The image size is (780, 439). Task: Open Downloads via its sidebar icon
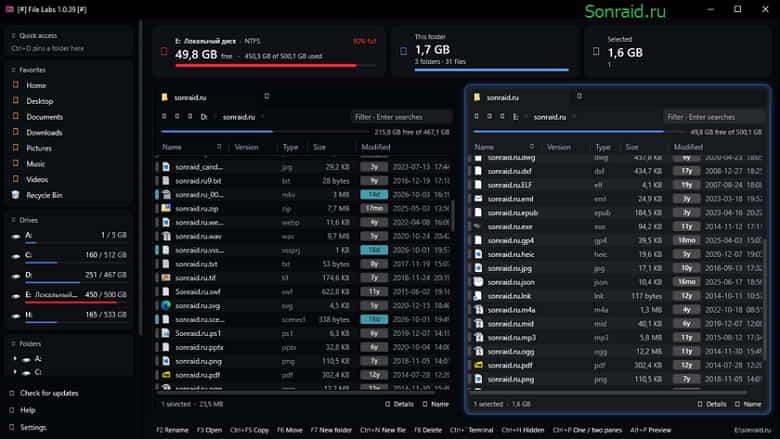[15, 132]
